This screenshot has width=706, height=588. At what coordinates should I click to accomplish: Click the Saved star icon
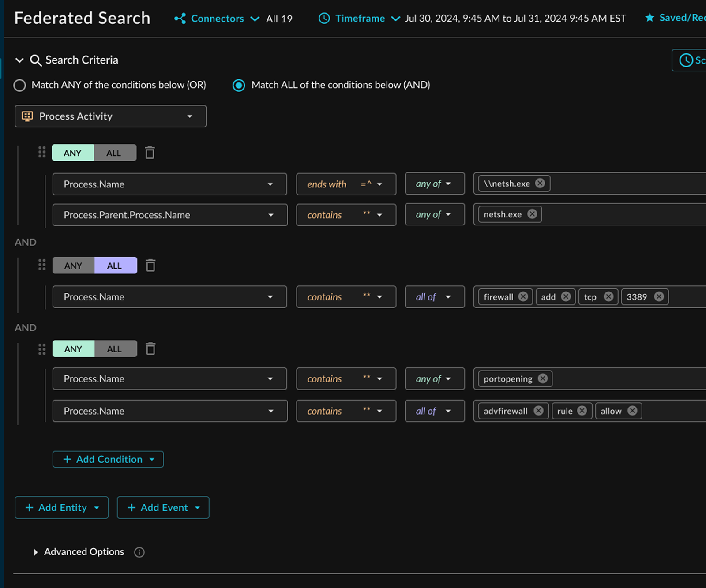(650, 18)
